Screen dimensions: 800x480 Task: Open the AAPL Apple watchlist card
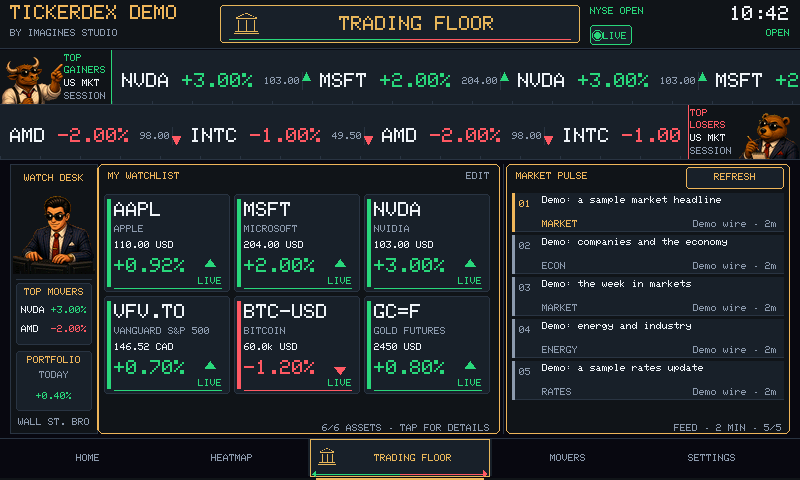click(167, 243)
